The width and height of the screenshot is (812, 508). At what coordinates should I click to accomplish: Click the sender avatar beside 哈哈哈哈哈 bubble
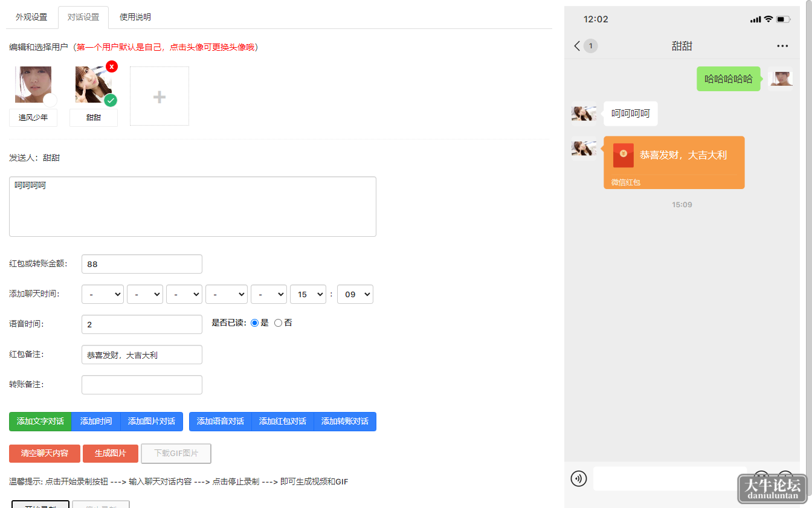click(780, 79)
